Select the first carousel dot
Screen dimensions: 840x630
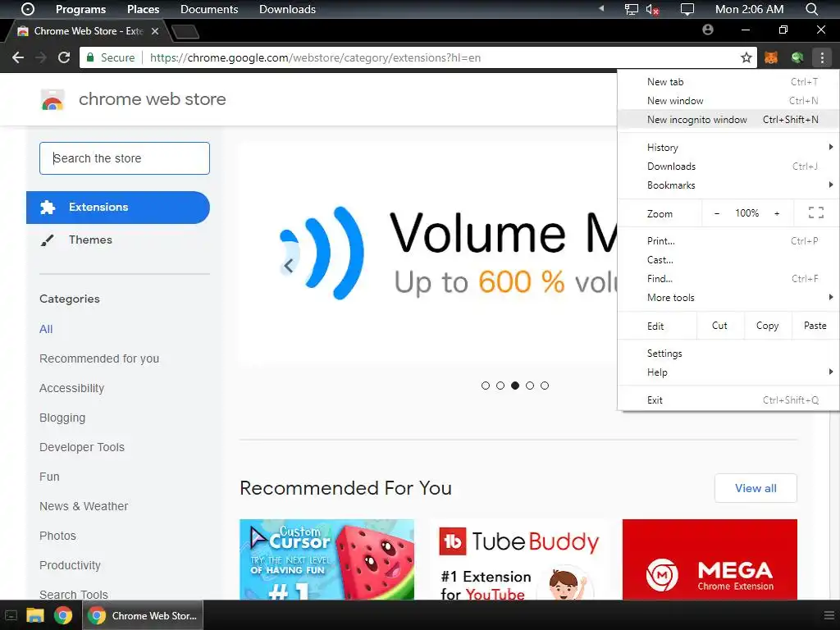(486, 386)
